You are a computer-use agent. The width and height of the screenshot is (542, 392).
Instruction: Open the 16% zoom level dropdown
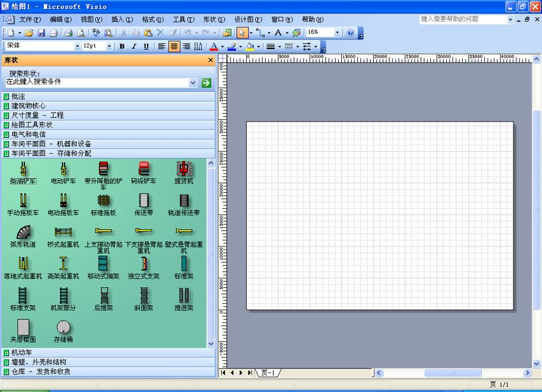337,33
